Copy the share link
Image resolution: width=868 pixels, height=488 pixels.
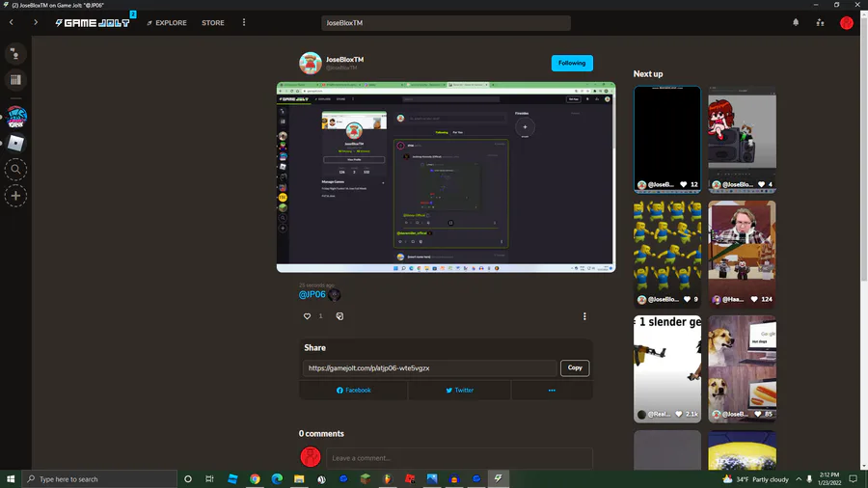[x=575, y=368]
